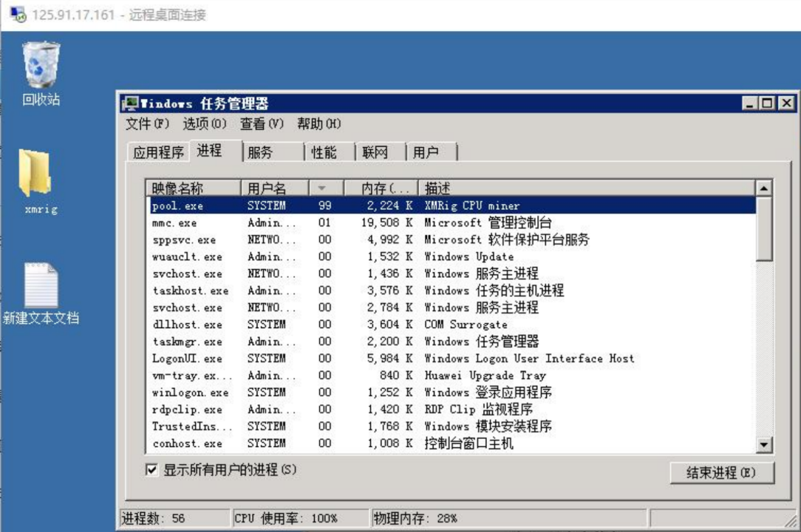Sort by the 描述 column header
Viewport: 801px width, 532px height.
click(587, 188)
